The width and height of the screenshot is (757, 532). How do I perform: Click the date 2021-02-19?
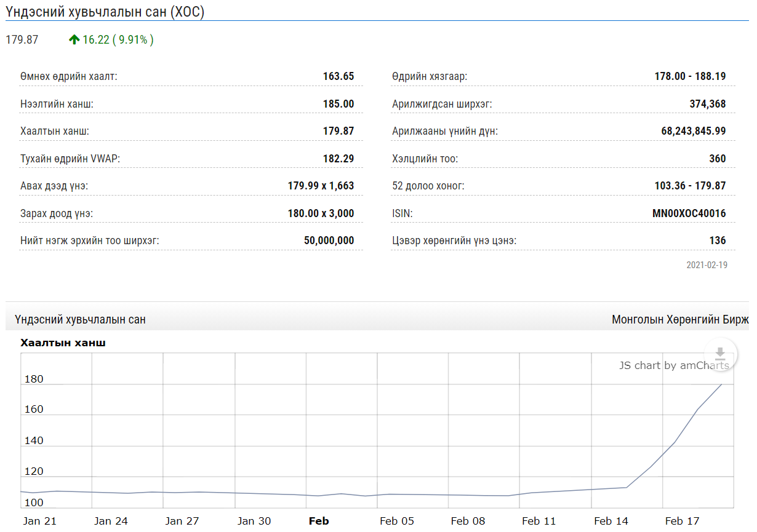tap(707, 265)
